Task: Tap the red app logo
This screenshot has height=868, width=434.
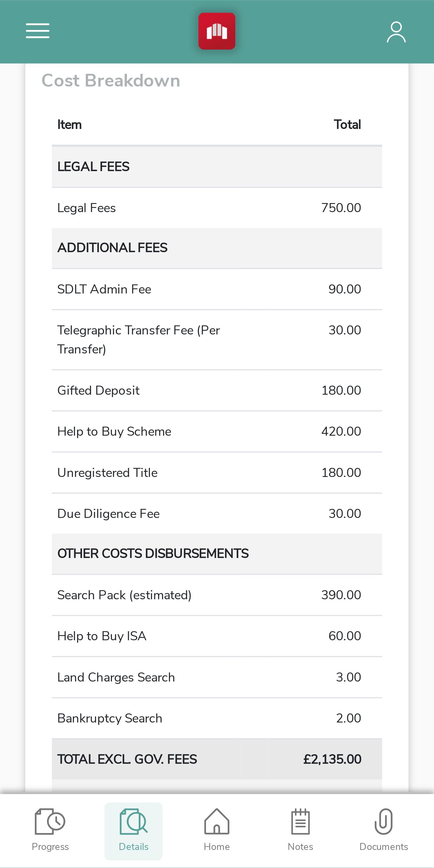Action: pyautogui.click(x=217, y=31)
